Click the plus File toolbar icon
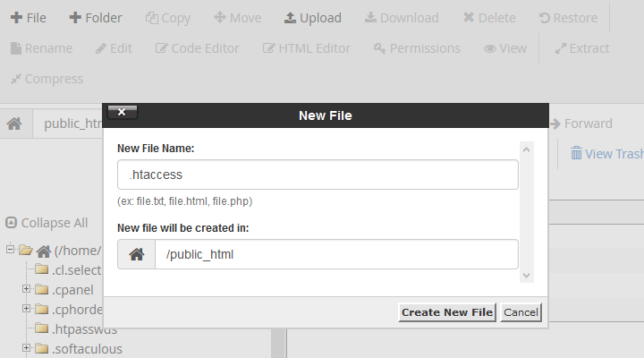Image resolution: width=644 pixels, height=358 pixels. coord(16,18)
